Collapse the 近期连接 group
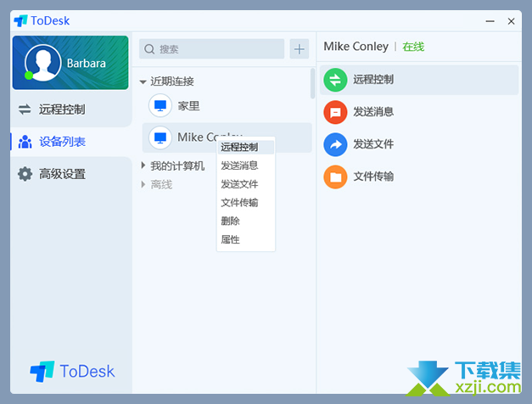532x404 pixels. [143, 81]
